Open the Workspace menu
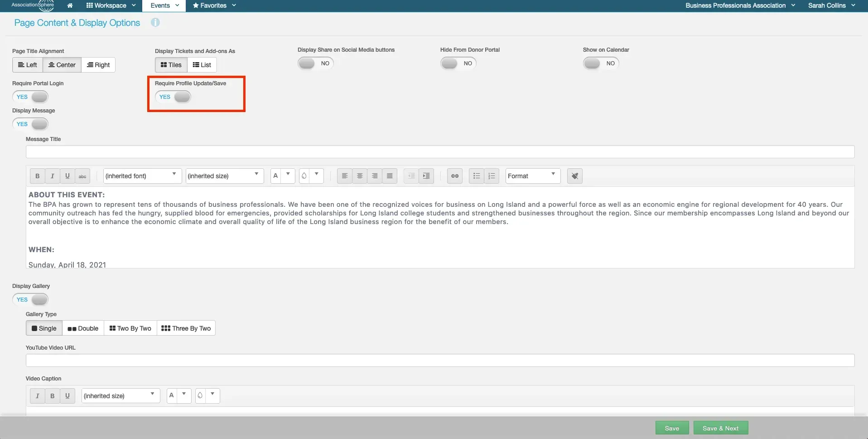Image resolution: width=868 pixels, height=439 pixels. pyautogui.click(x=111, y=5)
